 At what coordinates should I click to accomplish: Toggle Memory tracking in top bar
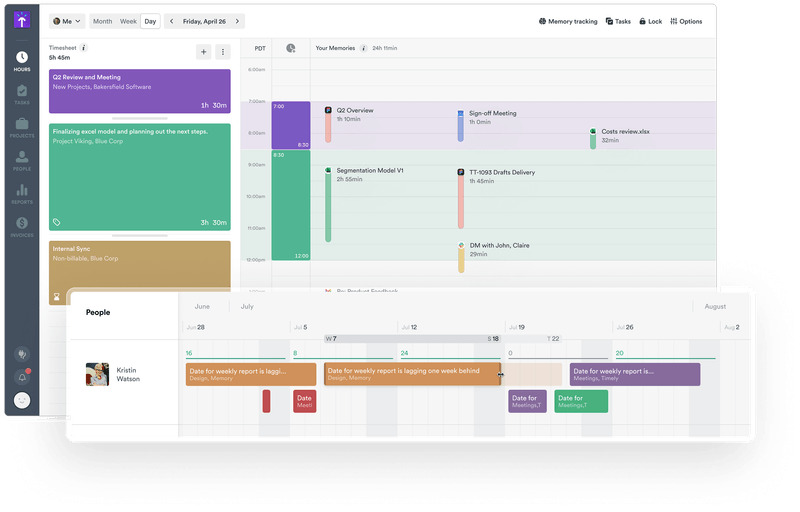pos(570,21)
